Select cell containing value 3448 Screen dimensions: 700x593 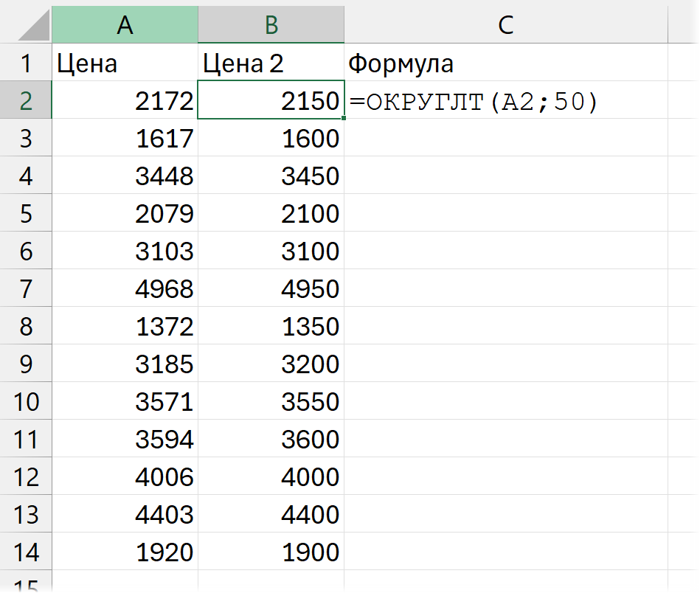(x=125, y=176)
